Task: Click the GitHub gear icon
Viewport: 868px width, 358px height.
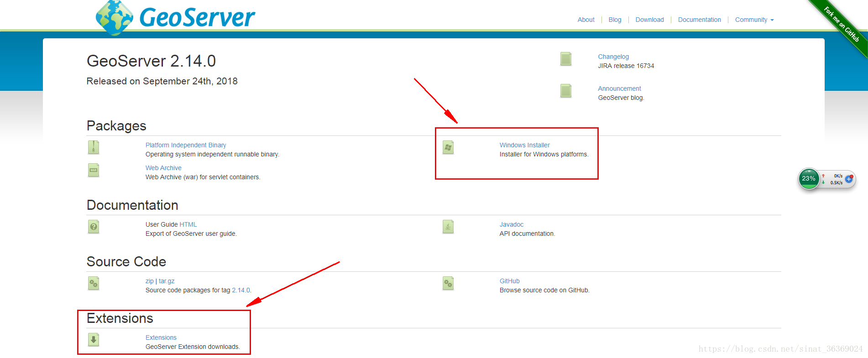Action: (448, 283)
